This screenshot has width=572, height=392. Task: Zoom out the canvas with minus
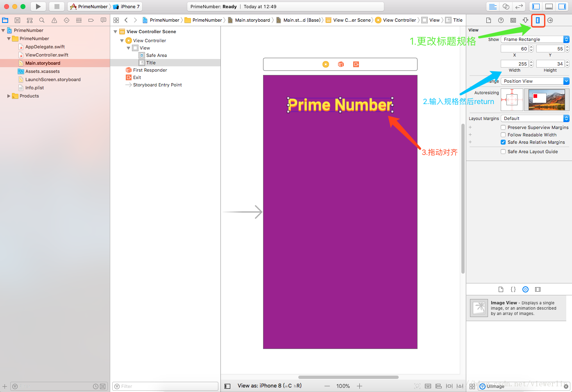pyautogui.click(x=327, y=386)
